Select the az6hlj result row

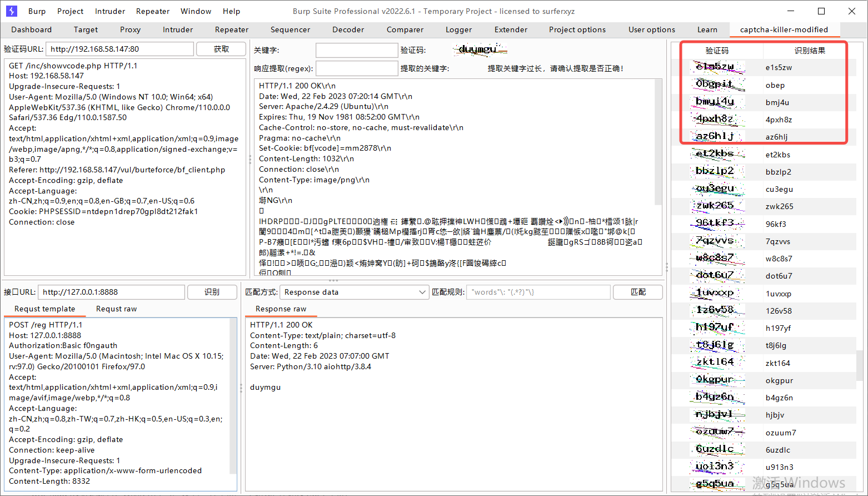tap(764, 137)
